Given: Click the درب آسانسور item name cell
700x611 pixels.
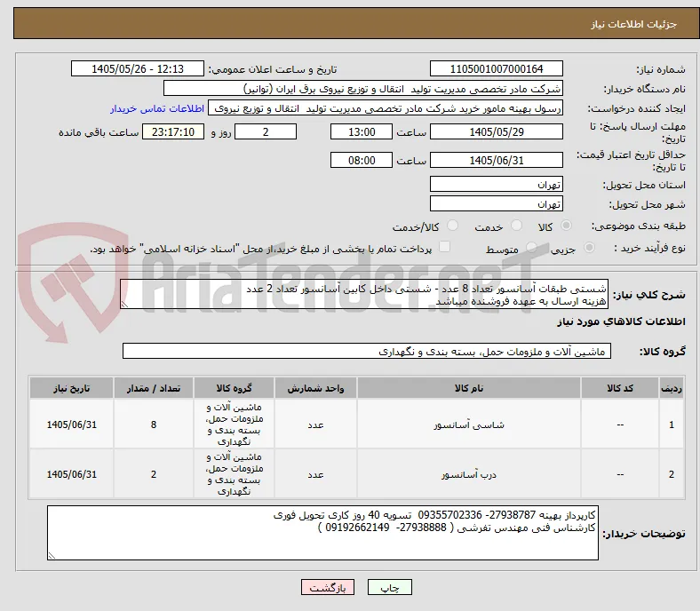Looking at the screenshot, I should [x=469, y=474].
